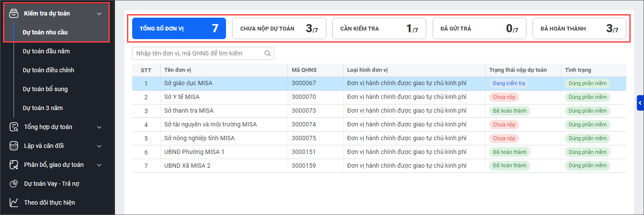
Task: Filter by Chưa nộp dự toán card
Action: 279,28
